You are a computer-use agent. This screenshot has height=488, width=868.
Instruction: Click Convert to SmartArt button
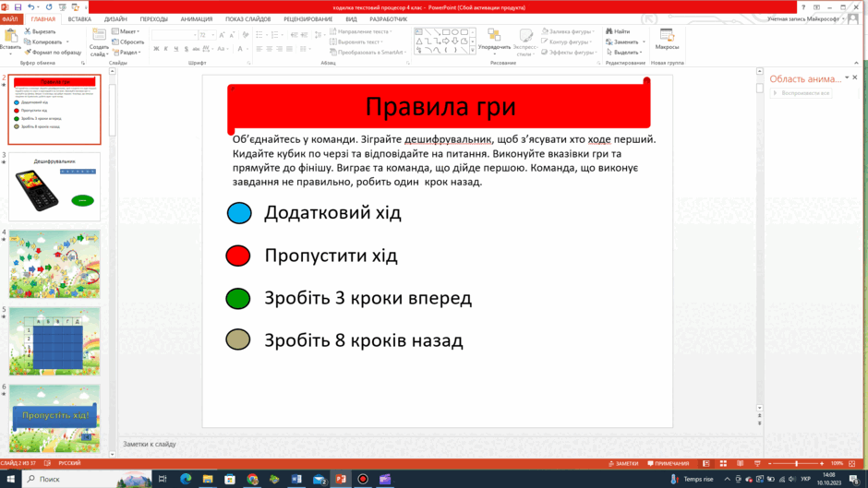point(368,52)
